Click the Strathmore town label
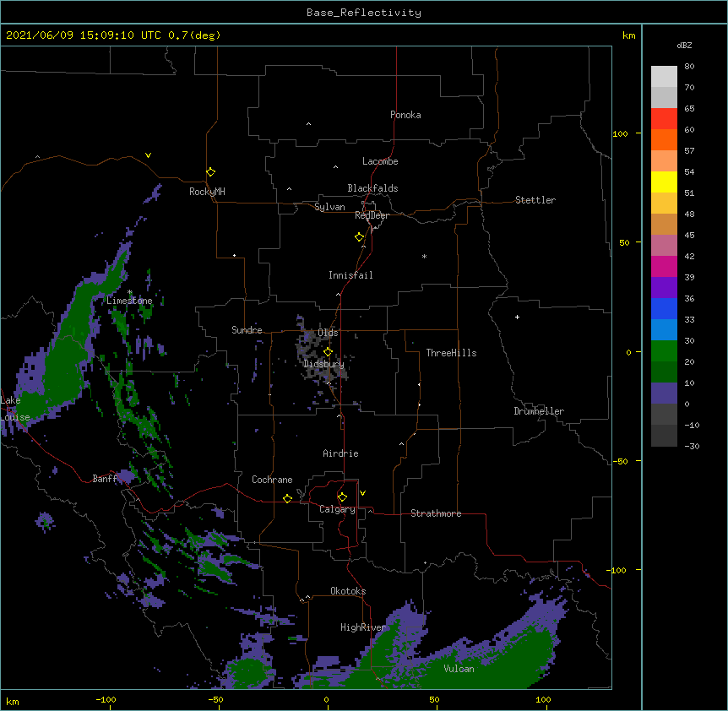Viewport: 728px width, 711px height. pyautogui.click(x=436, y=513)
